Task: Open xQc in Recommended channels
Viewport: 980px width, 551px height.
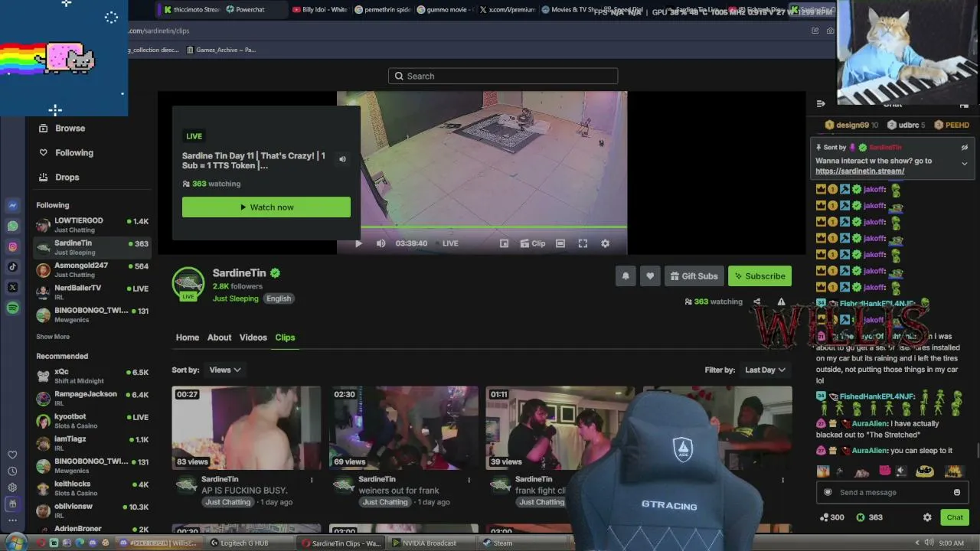Action: [93, 376]
